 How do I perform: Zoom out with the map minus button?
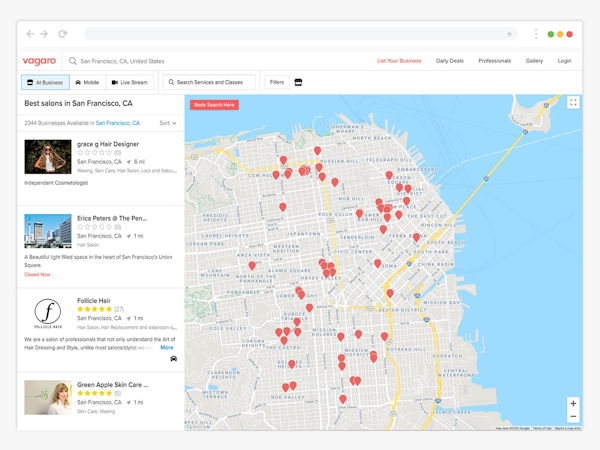(x=573, y=416)
